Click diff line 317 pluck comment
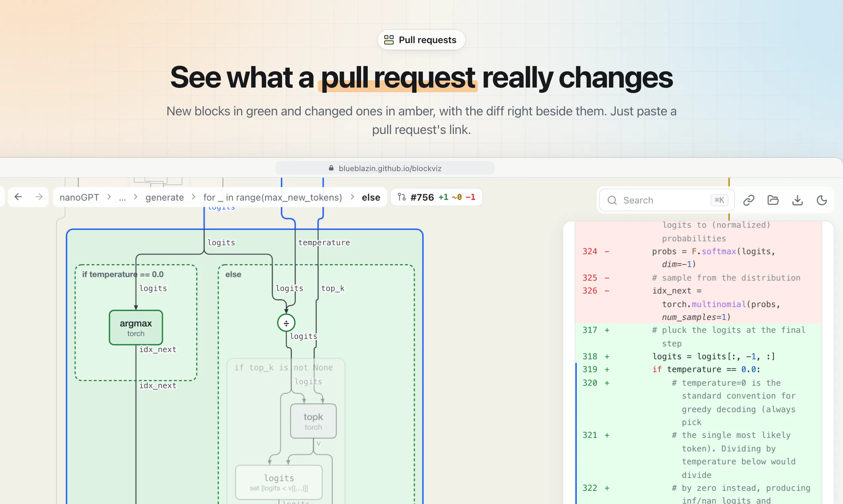 point(698,337)
